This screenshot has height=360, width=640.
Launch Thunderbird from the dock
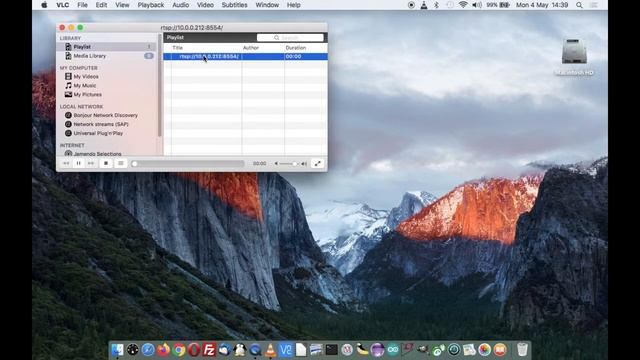(x=224, y=350)
